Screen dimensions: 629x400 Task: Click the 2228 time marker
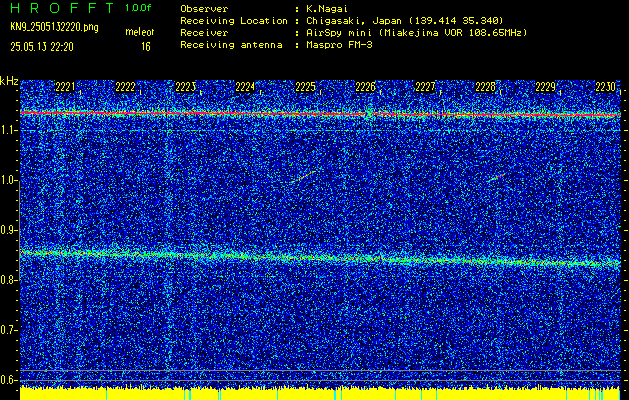tap(485, 87)
